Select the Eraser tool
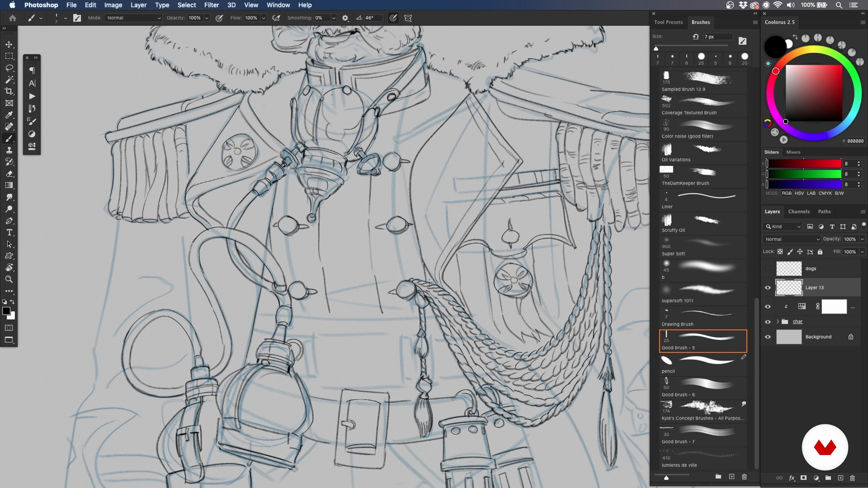Screen dimensions: 868x488 pos(9,174)
